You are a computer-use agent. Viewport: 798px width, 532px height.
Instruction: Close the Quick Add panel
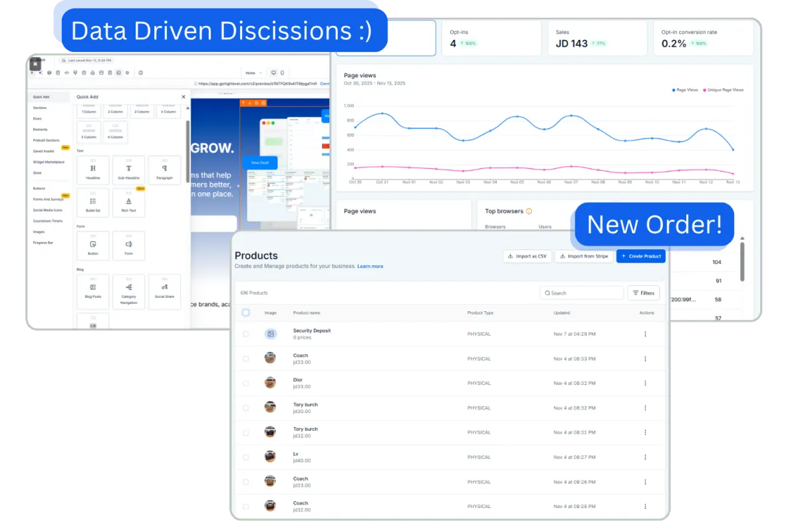(x=184, y=97)
